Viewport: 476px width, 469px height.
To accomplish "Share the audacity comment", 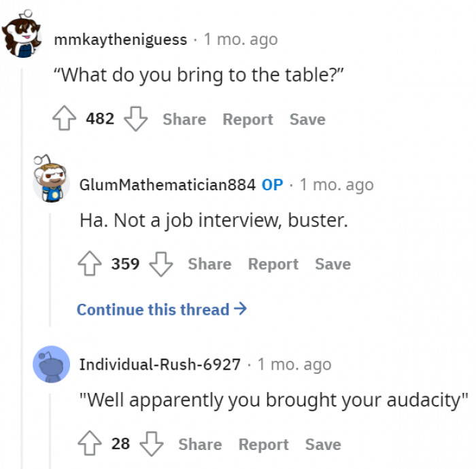I will 200,445.
